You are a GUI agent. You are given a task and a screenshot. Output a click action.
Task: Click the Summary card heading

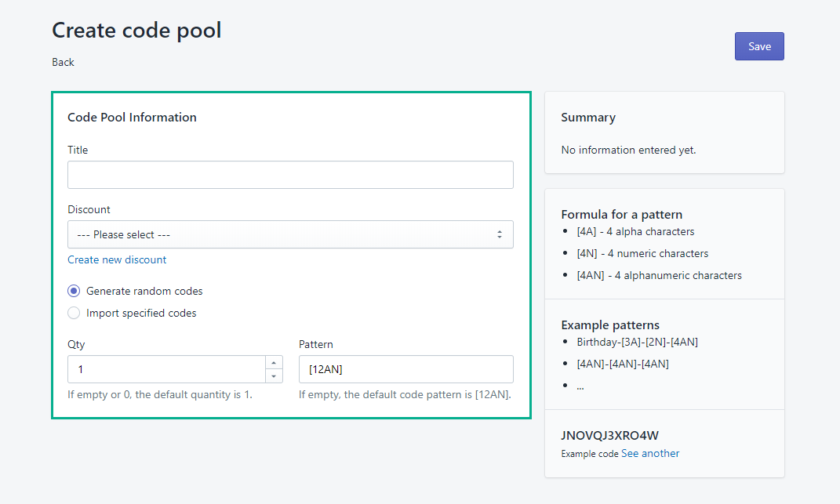coord(588,118)
